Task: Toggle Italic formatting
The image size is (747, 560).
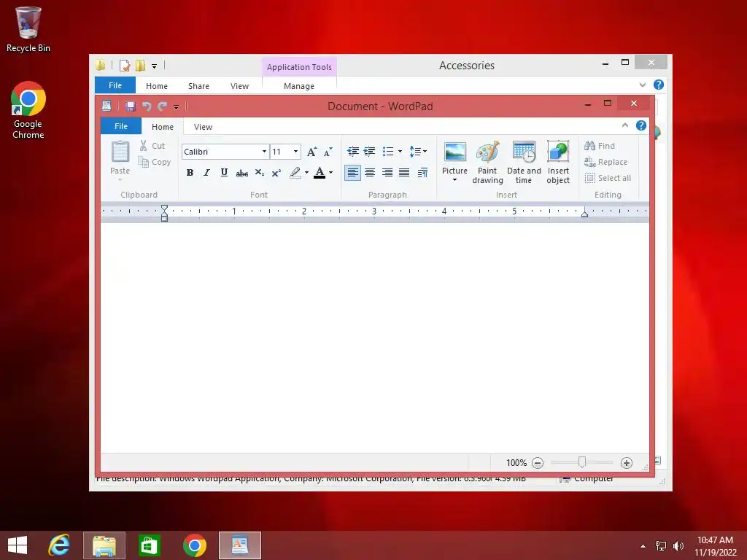Action: [206, 172]
